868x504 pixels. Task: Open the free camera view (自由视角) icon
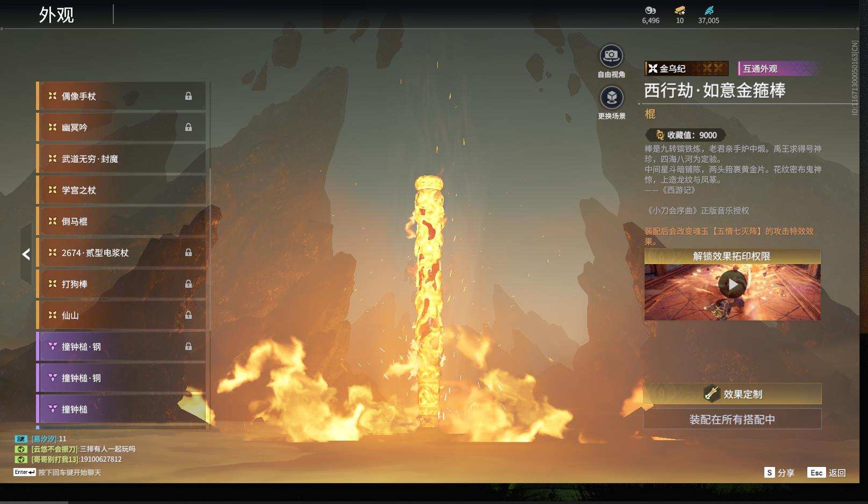coord(611,55)
